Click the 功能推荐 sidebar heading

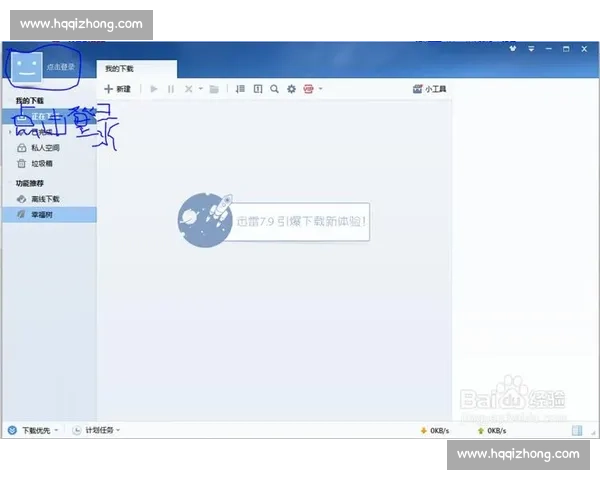[29, 183]
